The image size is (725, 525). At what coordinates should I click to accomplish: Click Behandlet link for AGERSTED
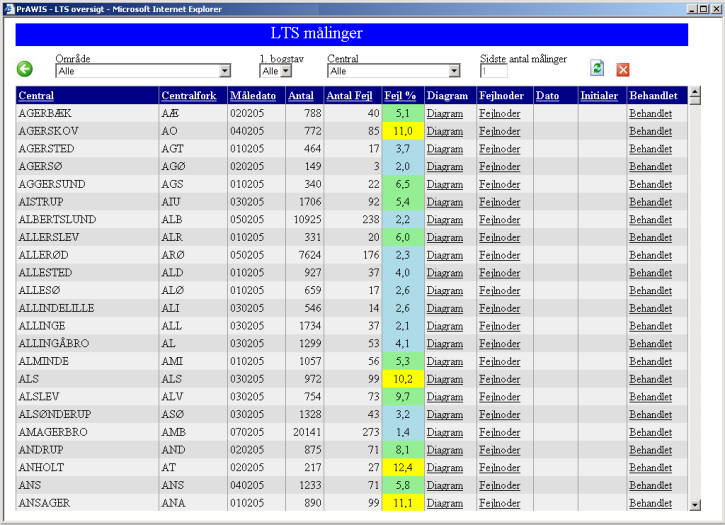pos(650,149)
